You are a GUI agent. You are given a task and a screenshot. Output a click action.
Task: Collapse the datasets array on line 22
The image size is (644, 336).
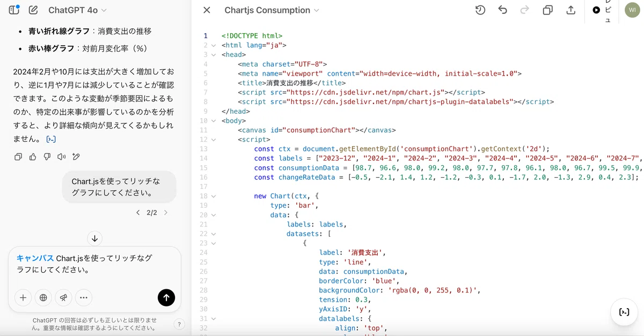pos(214,233)
